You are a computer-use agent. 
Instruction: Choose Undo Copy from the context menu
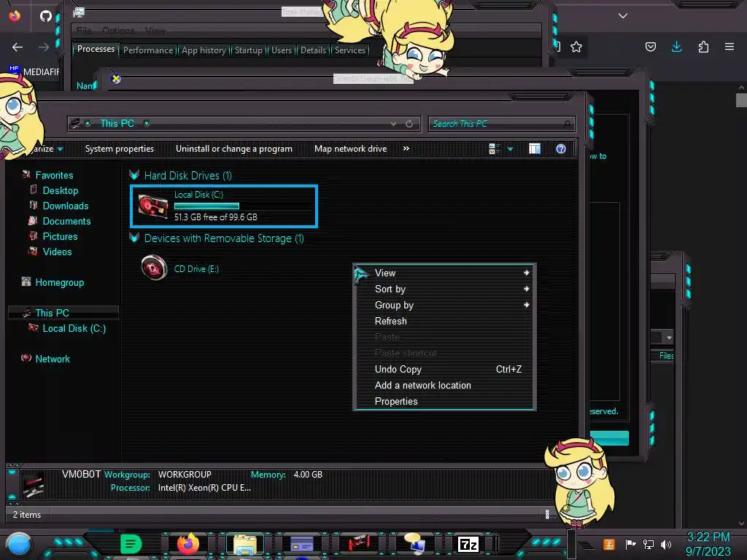click(x=444, y=369)
